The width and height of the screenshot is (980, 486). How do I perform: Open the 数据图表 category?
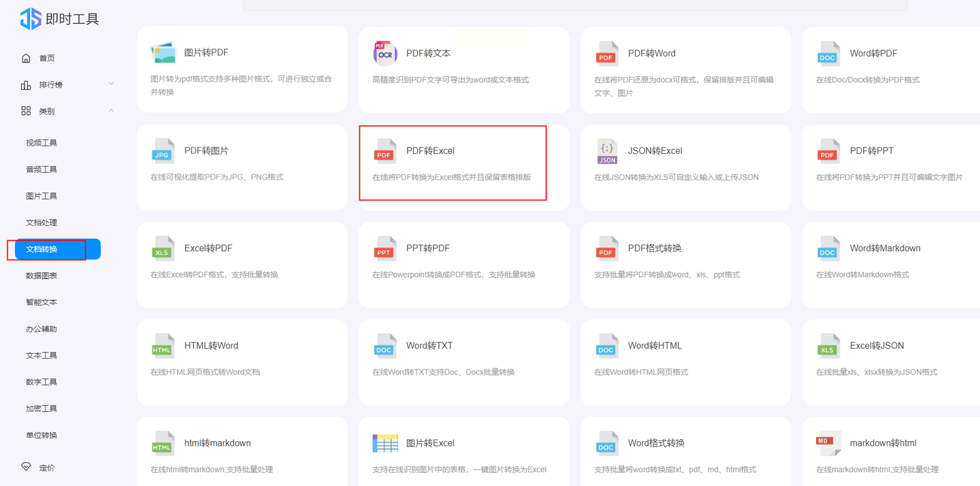(42, 276)
